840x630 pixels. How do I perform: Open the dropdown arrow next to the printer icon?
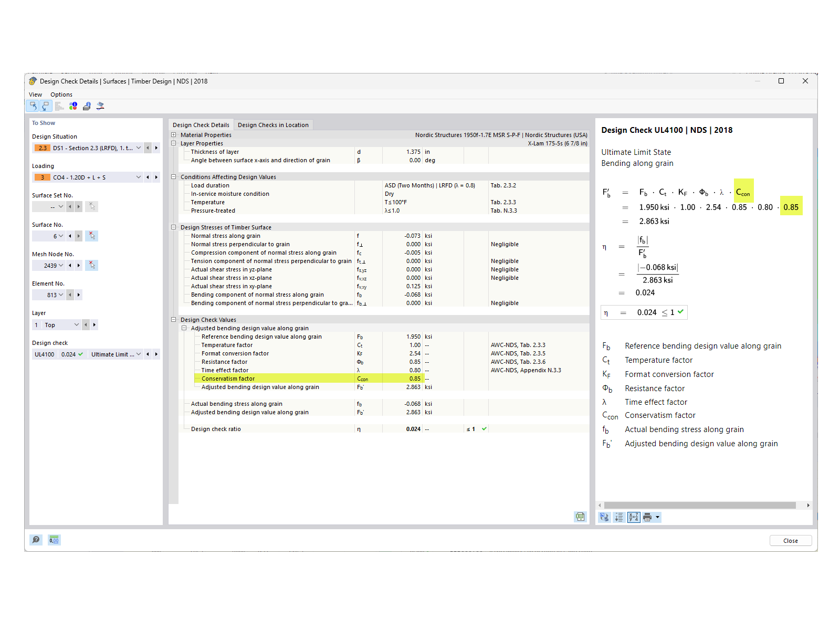[657, 517]
